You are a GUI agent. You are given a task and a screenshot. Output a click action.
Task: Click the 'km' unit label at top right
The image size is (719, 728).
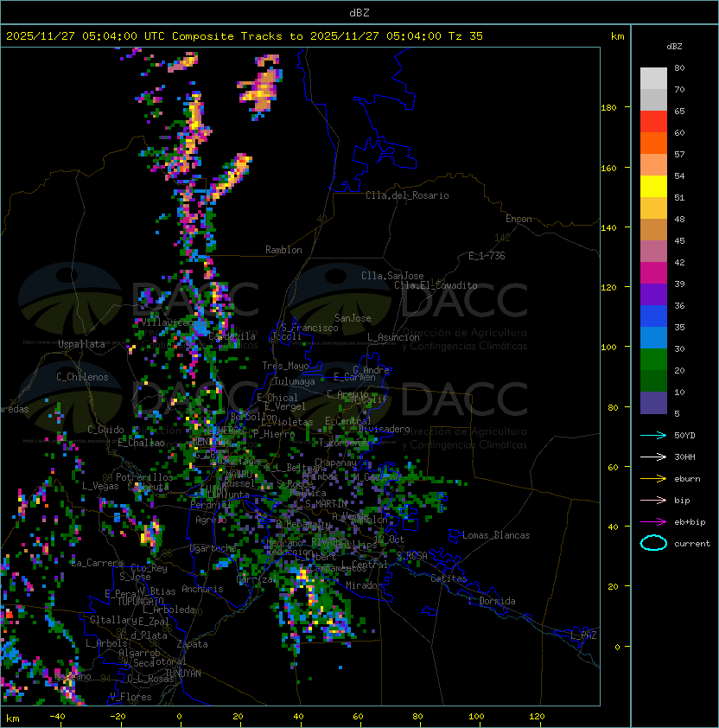click(x=617, y=36)
